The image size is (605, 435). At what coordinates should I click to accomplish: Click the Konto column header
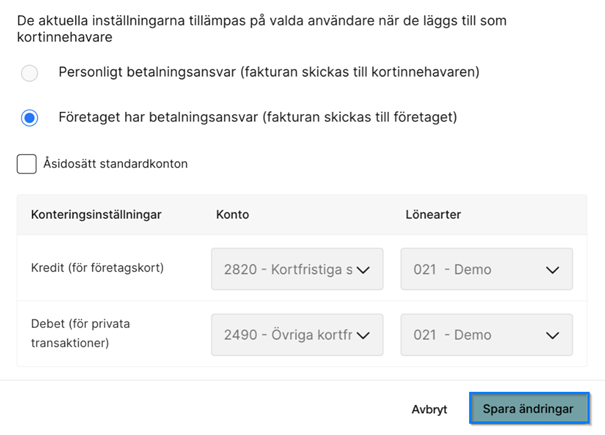click(232, 214)
